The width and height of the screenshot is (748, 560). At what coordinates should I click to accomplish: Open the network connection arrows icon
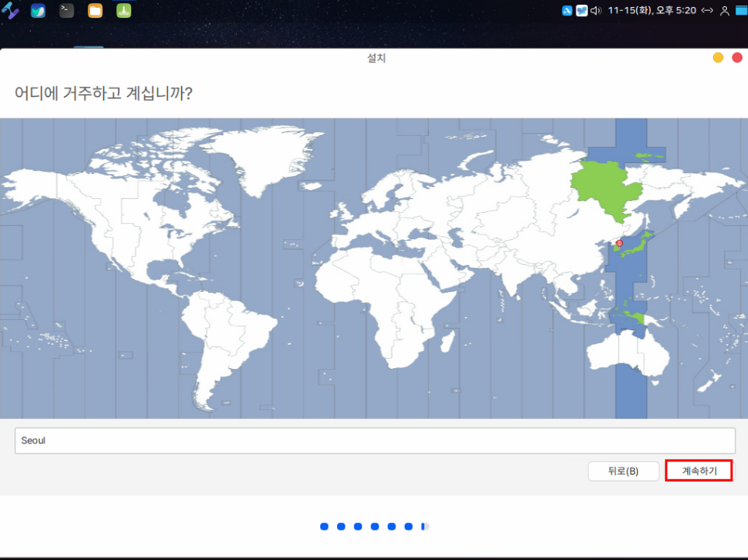click(707, 11)
